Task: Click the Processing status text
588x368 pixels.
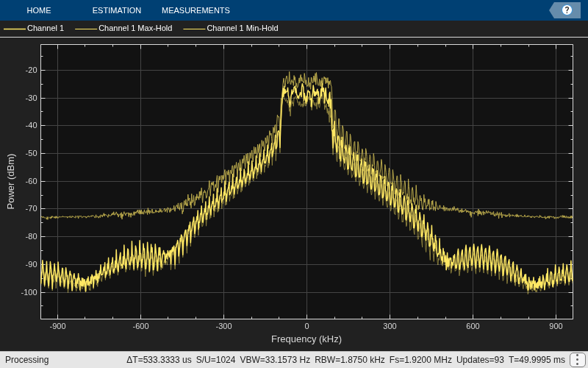Action: coord(26,360)
